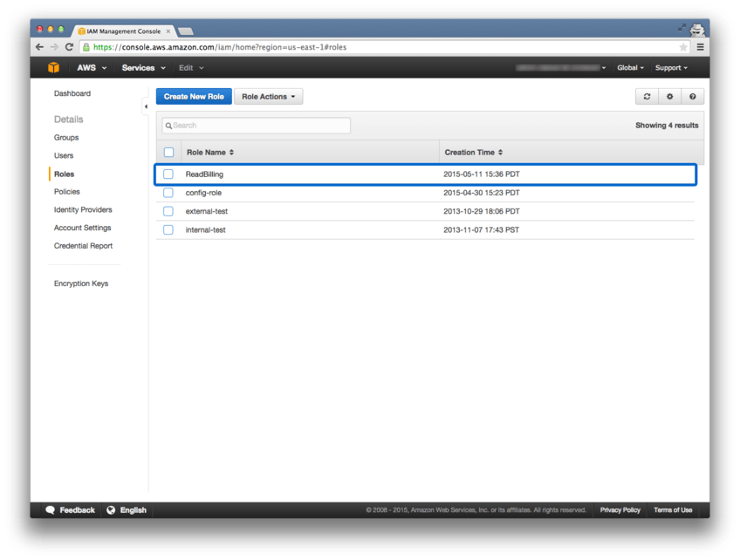The image size is (740, 560).
Task: Open table settings gear icon
Action: click(669, 96)
